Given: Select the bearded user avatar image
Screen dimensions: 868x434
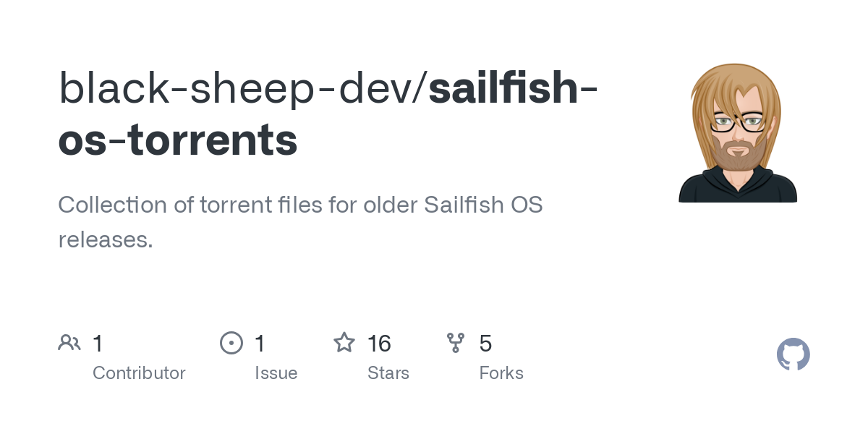Looking at the screenshot, I should [x=738, y=132].
